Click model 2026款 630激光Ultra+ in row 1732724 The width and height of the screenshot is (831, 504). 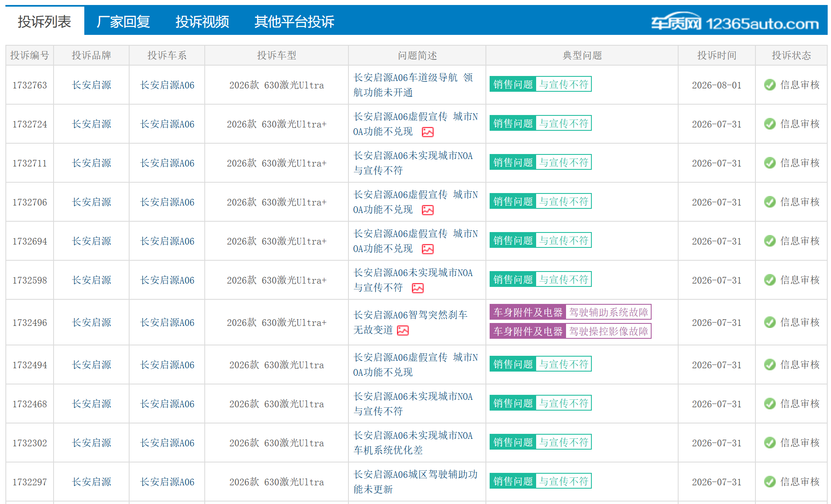click(277, 124)
